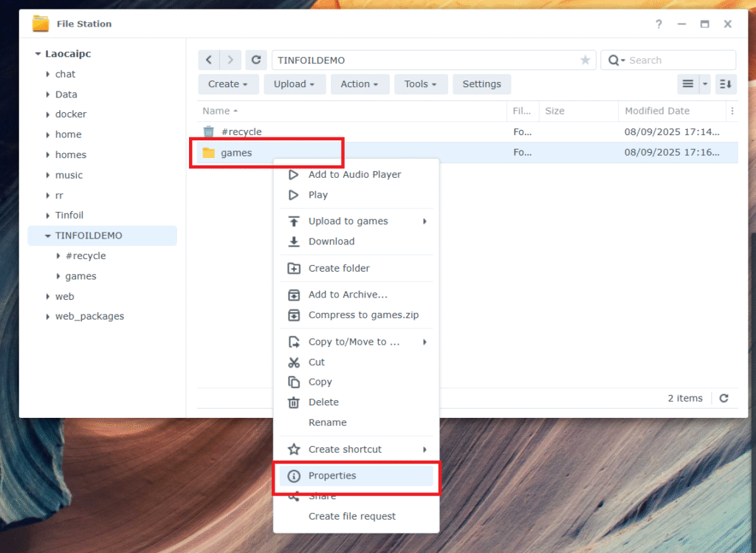Star TINFOILDEMO path as favorite
Screen dimensions: 756x553
coord(585,61)
